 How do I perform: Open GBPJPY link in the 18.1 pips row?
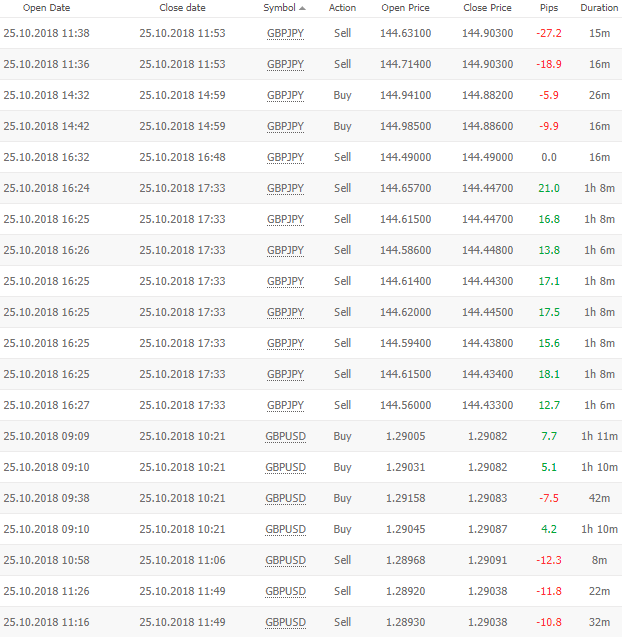[x=285, y=374]
